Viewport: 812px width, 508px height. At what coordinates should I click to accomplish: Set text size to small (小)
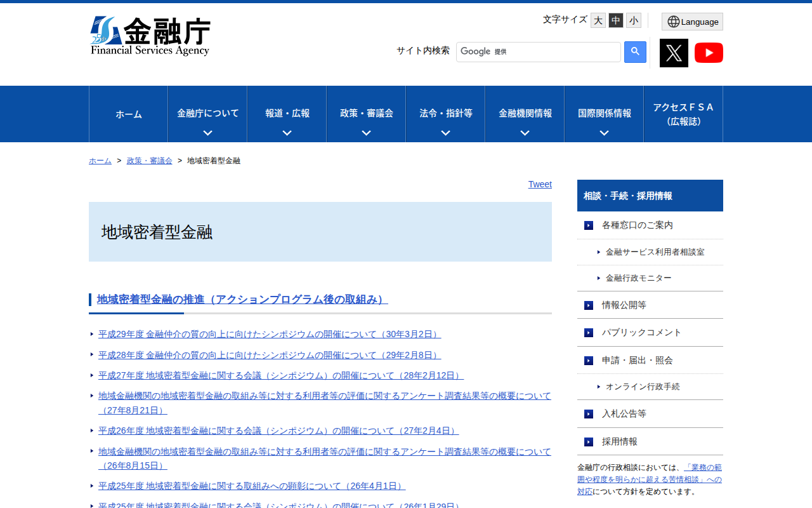(x=634, y=20)
